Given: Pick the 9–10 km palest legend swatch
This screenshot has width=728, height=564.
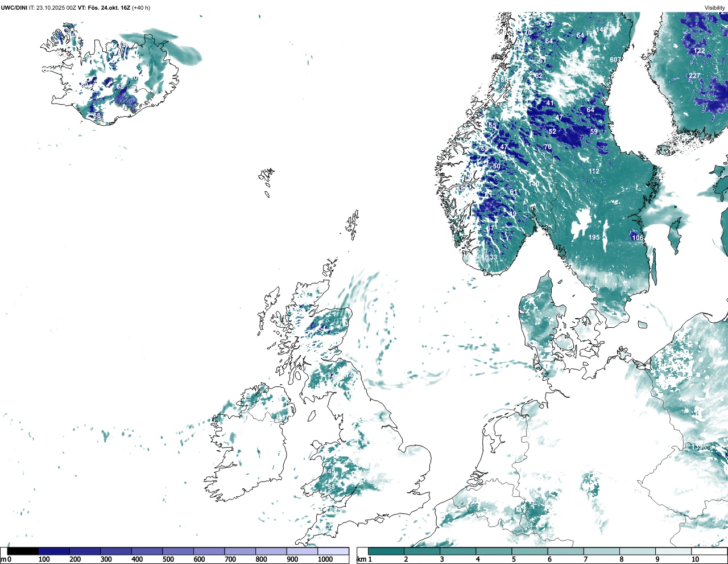Looking at the screenshot, I should coord(673,551).
